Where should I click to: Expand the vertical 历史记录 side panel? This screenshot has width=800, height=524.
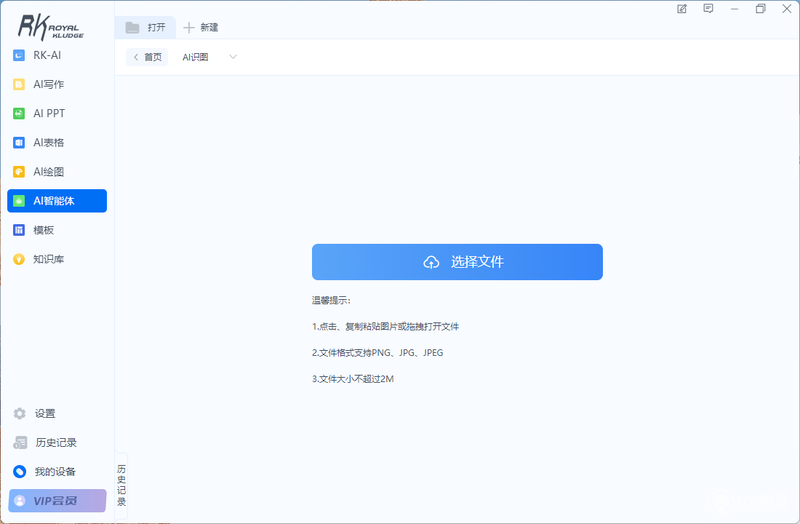(x=121, y=485)
